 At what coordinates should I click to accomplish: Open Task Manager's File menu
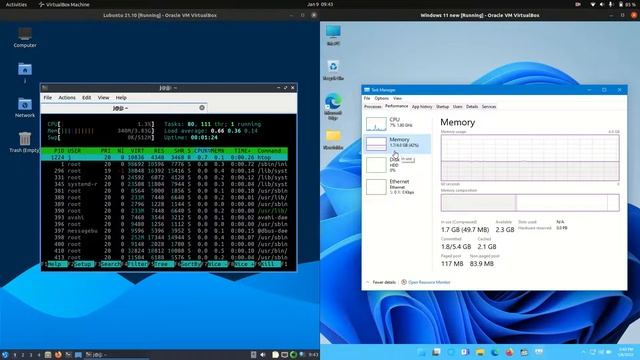tap(367, 98)
